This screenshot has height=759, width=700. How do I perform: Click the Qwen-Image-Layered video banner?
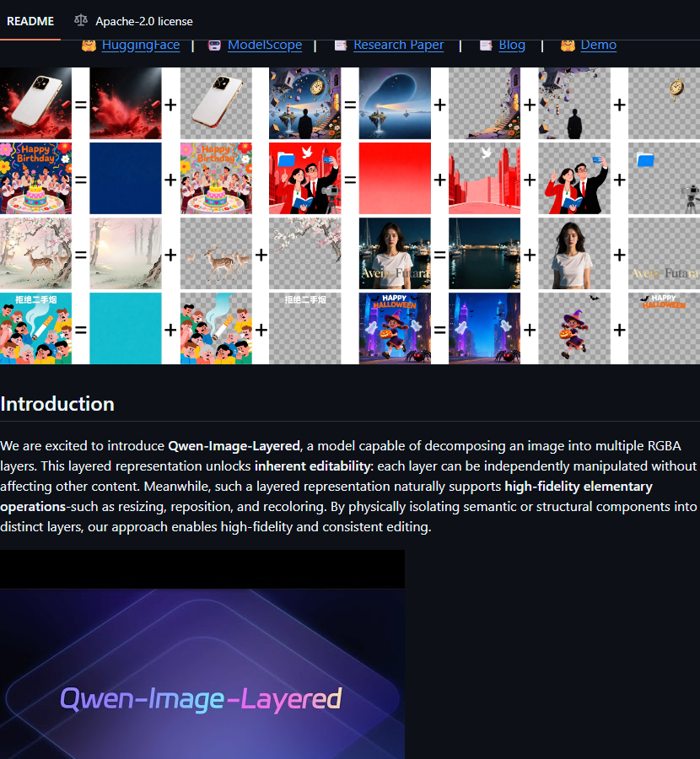202,654
